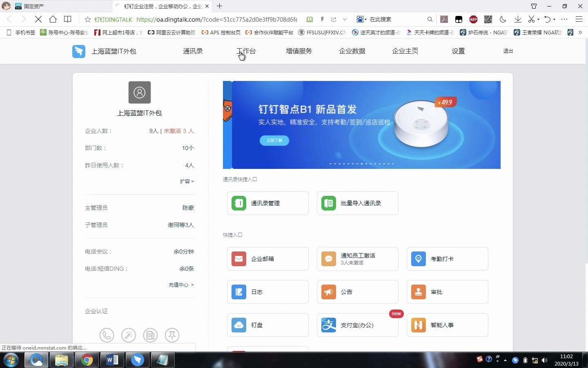Screen dimensions: 588x368
Task: Click the 在此搜索 search input field
Action: (396, 19)
